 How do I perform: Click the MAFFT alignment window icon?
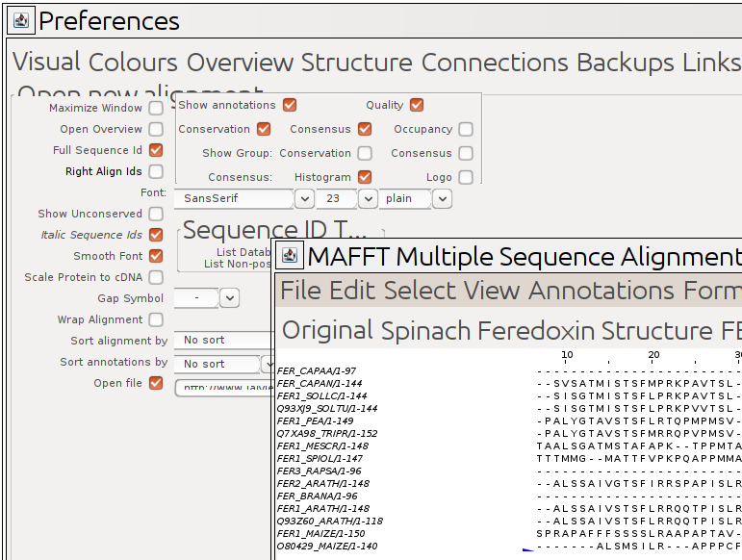(x=290, y=256)
